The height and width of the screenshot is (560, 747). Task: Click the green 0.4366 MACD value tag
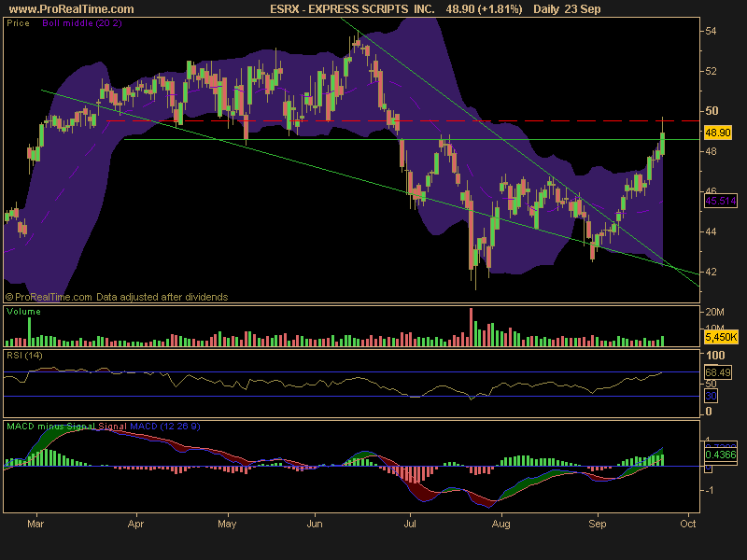tap(720, 455)
